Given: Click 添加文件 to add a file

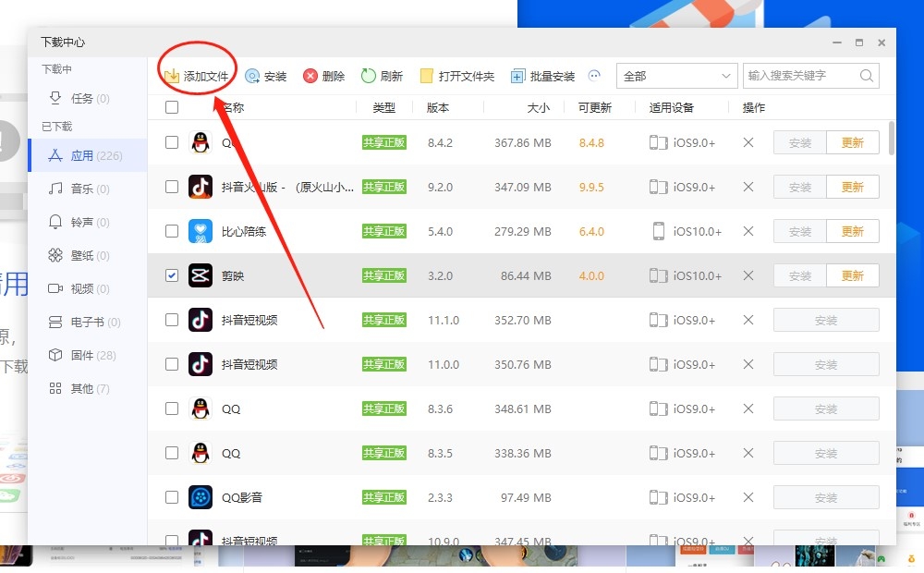Looking at the screenshot, I should (x=196, y=76).
